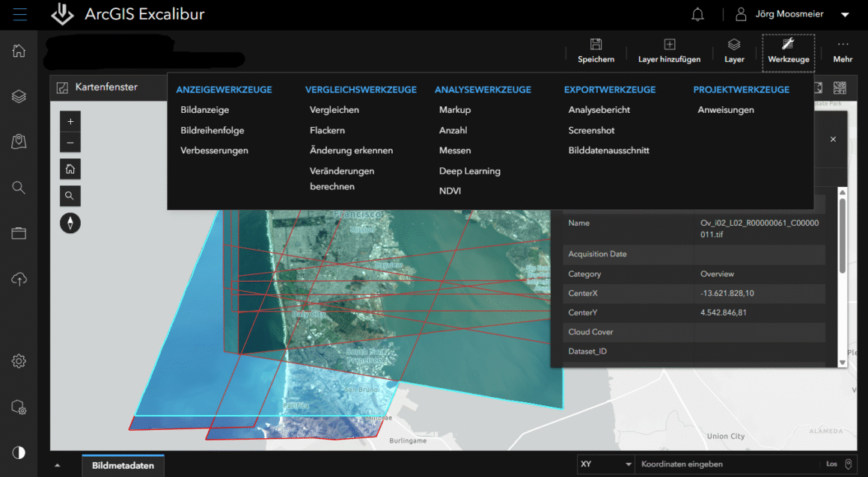
Task: Select Verbesserungen tool
Action: click(214, 150)
